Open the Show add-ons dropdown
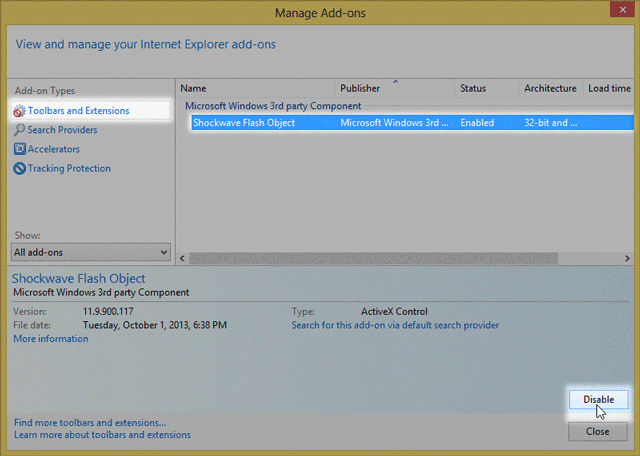The width and height of the screenshot is (640, 456). (164, 252)
